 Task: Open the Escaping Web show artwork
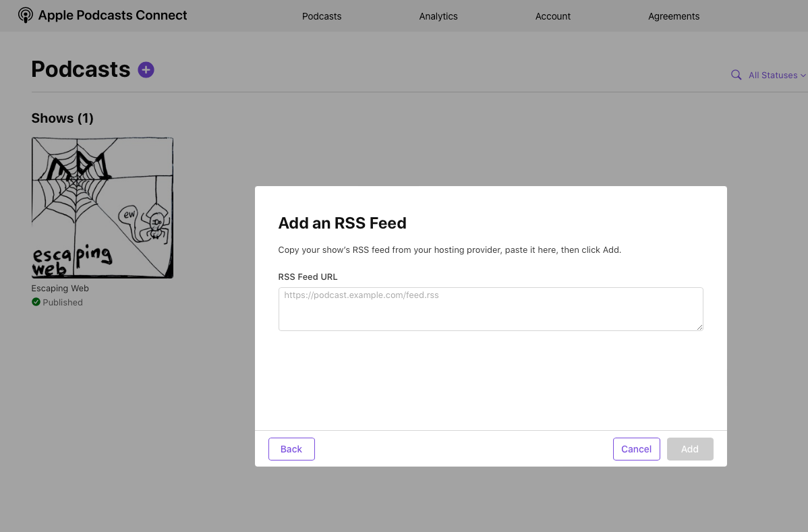pos(103,208)
